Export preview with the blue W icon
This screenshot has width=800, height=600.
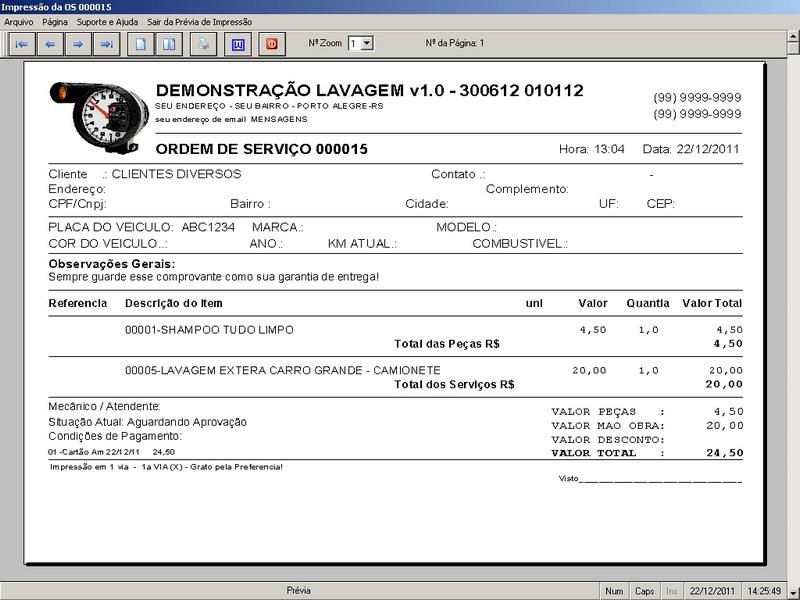click(x=238, y=44)
